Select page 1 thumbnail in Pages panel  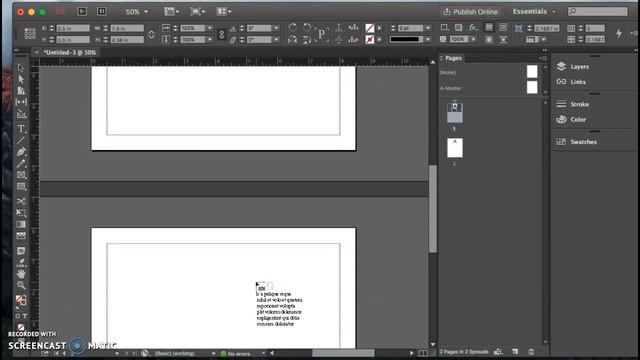pyautogui.click(x=455, y=113)
